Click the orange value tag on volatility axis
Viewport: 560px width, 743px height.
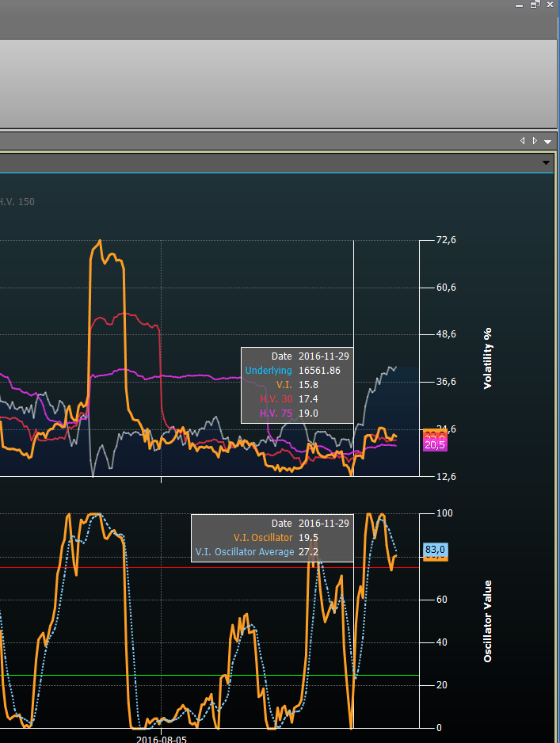point(435,432)
